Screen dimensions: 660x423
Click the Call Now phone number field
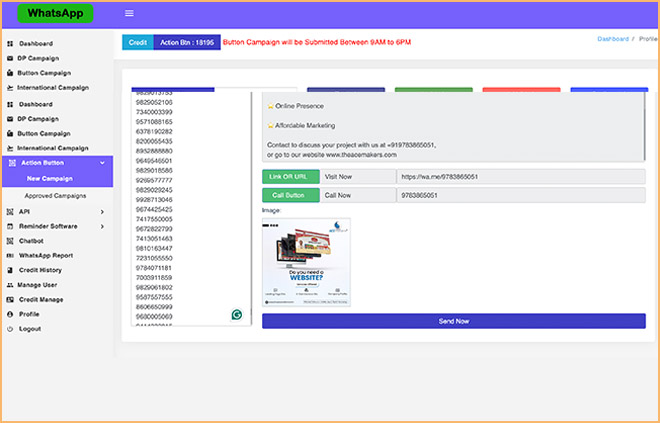click(521, 195)
